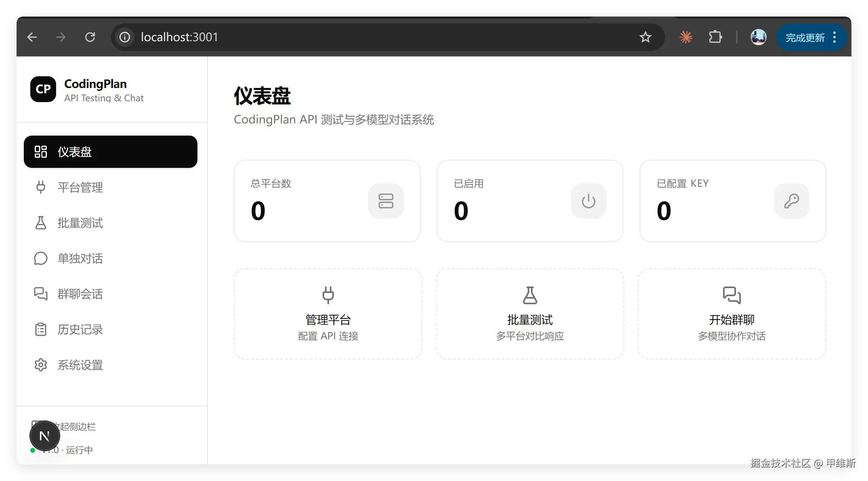868x481 pixels.
Task: Click the CP logo icon
Action: 43,89
